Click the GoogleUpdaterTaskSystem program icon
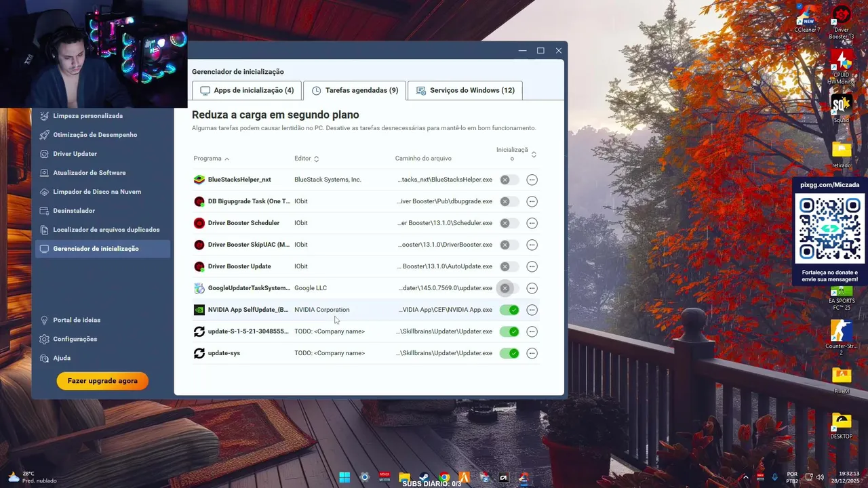Viewport: 868px width, 488px height. tap(199, 288)
